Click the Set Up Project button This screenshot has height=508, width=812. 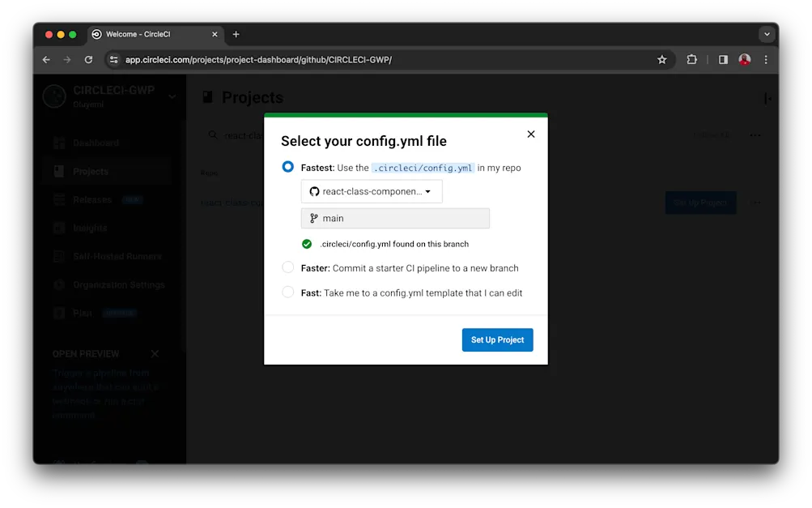497,339
